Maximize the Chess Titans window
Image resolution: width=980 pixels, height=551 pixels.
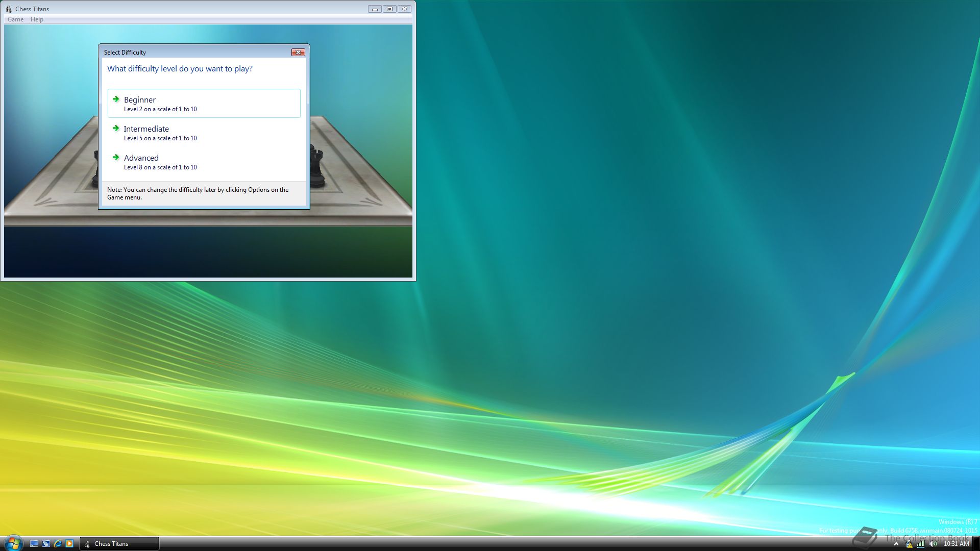point(389,9)
